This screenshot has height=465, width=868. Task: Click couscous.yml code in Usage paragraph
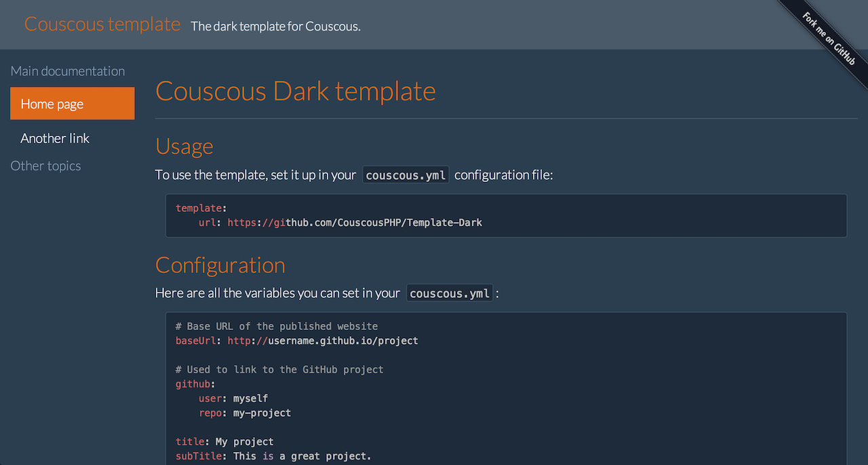(x=406, y=175)
